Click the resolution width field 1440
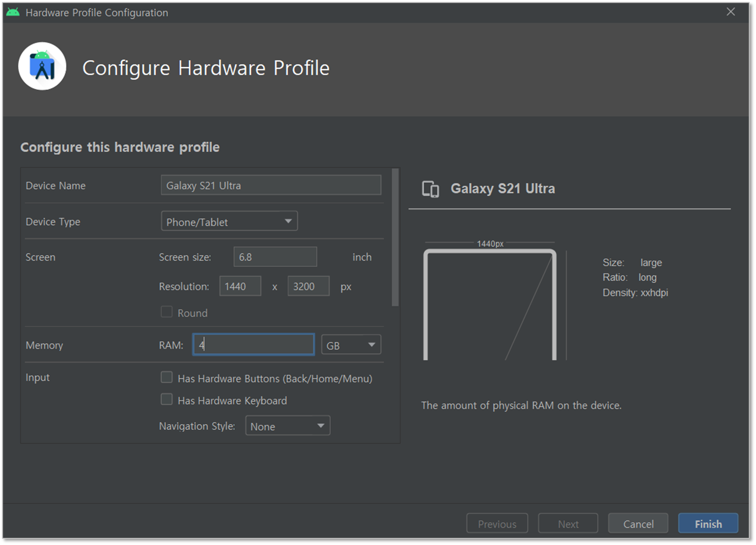This screenshot has width=756, height=545. coord(240,286)
